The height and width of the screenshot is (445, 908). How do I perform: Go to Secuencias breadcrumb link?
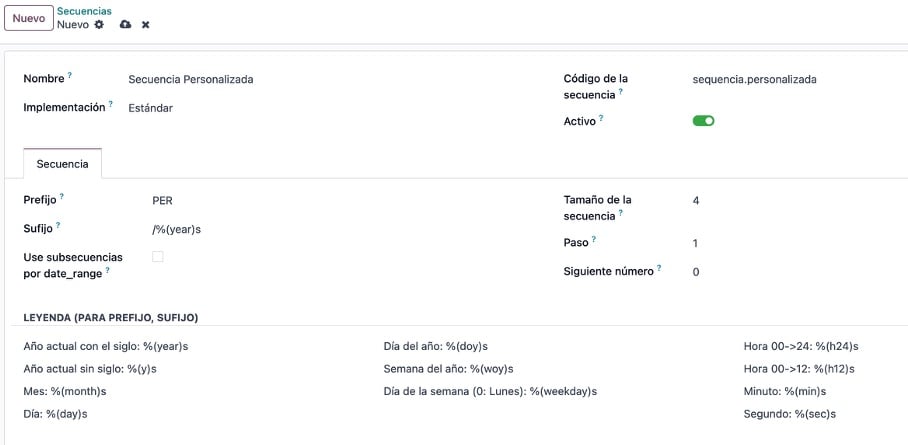(85, 11)
